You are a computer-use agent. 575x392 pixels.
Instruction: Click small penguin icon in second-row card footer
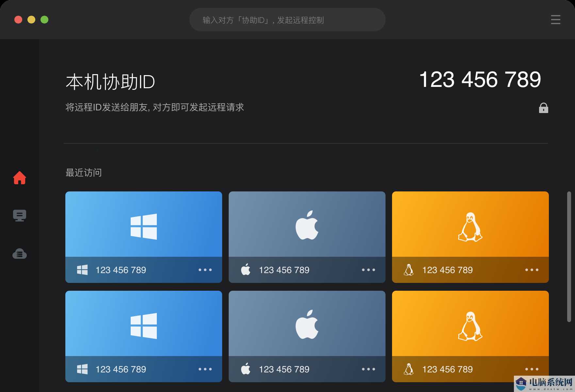tap(409, 369)
